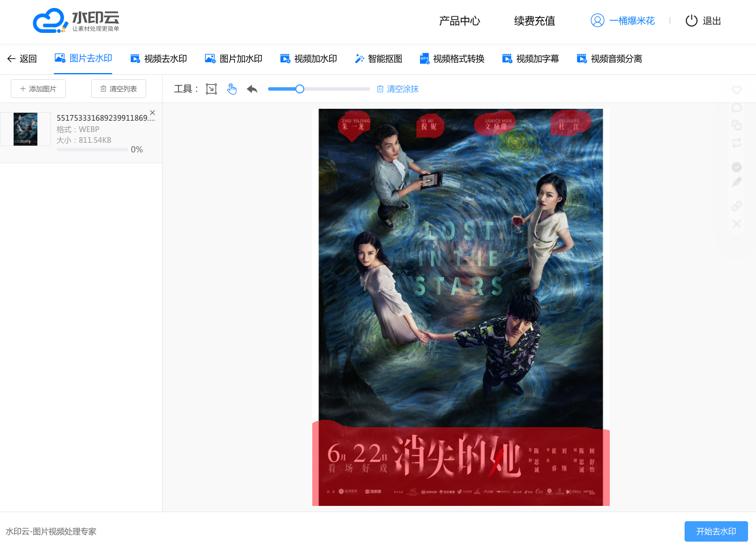Click the 大小：811.54KB text

pos(84,140)
